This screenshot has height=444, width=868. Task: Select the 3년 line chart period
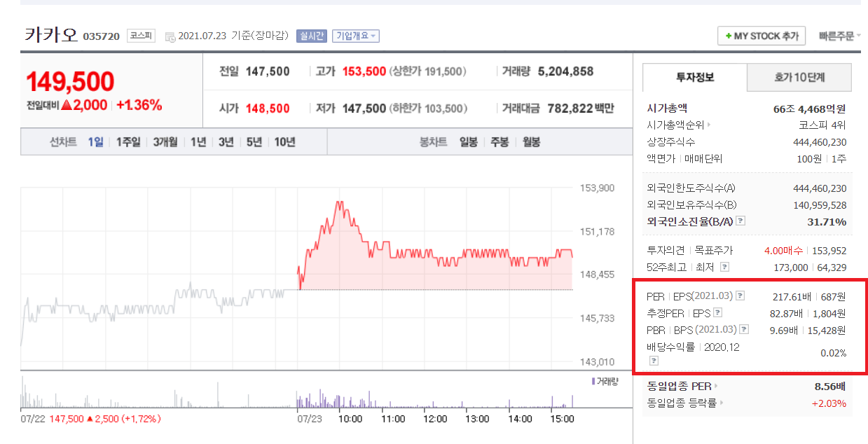[226, 142]
